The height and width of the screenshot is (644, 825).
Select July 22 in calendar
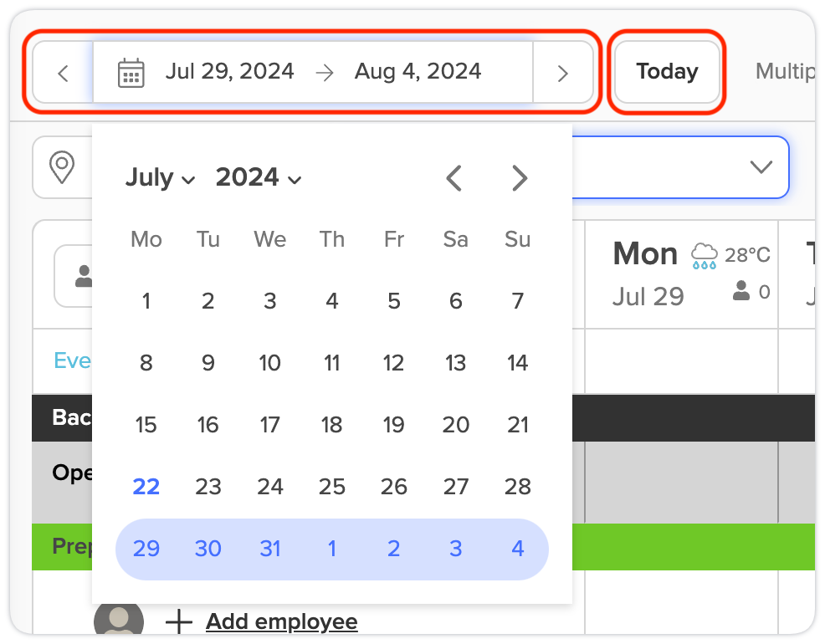tap(146, 487)
